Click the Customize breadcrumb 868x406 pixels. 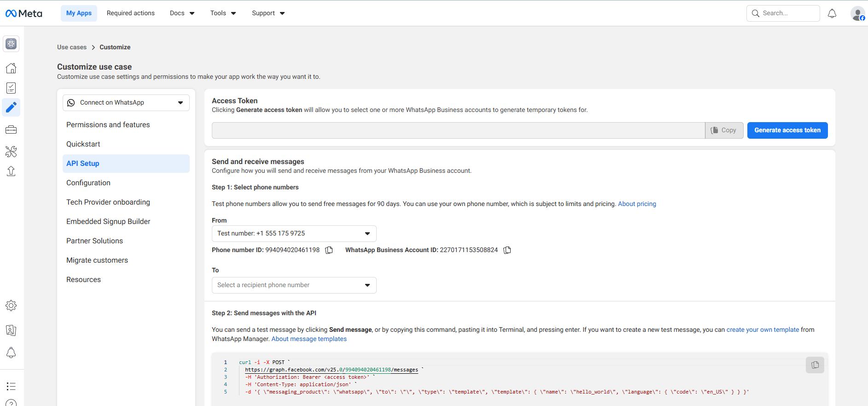point(115,47)
